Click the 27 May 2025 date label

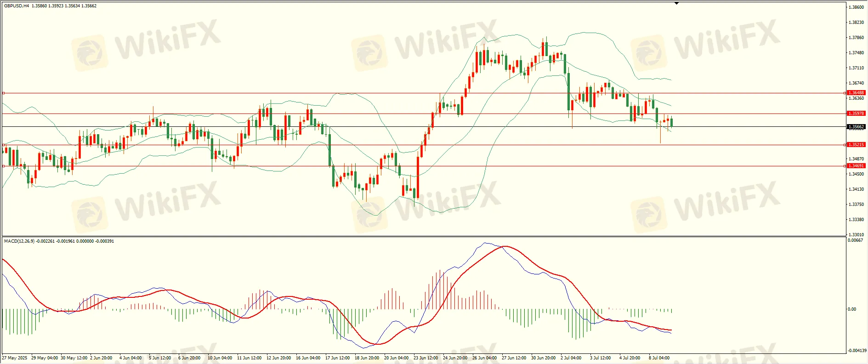15,358
